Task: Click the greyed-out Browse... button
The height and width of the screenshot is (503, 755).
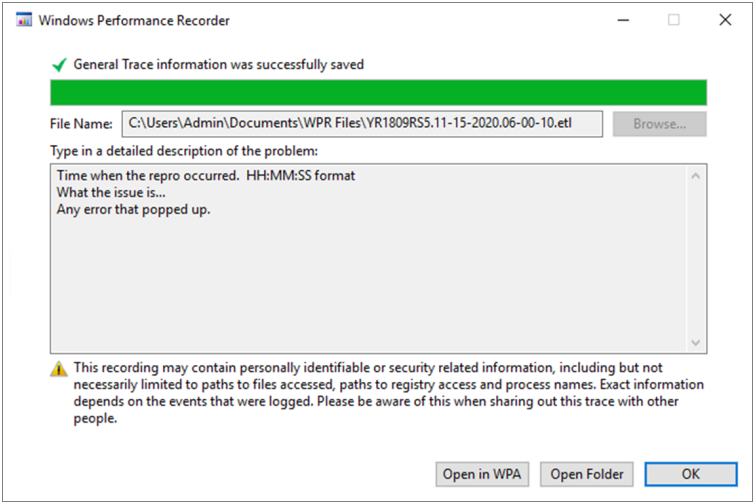Action: coord(660,124)
